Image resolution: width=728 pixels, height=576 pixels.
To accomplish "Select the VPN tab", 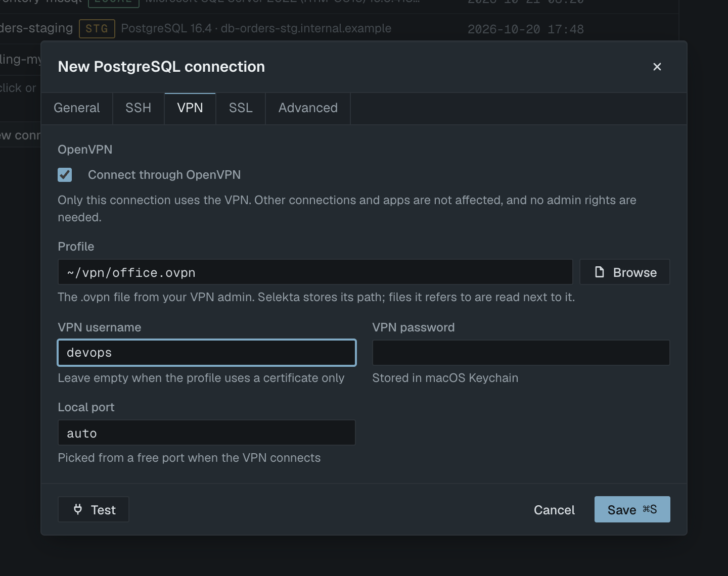I will coord(190,108).
